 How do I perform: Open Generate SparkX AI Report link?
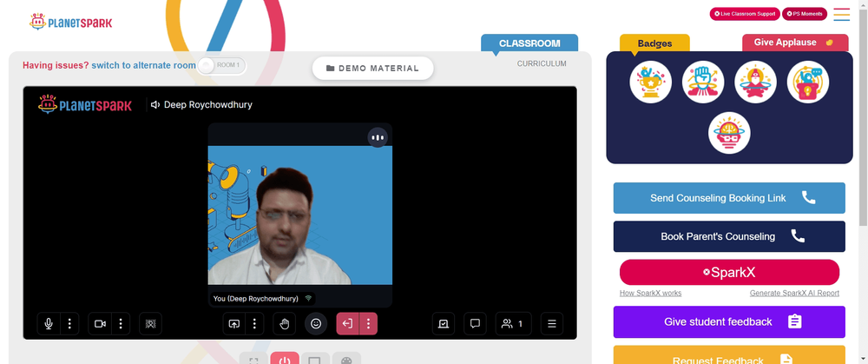point(794,293)
